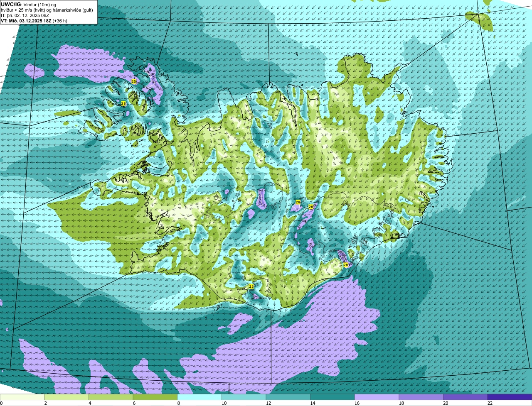This screenshot has height=406, width=532.
Task: Click the legend tick label "6"
Action: click(x=134, y=403)
